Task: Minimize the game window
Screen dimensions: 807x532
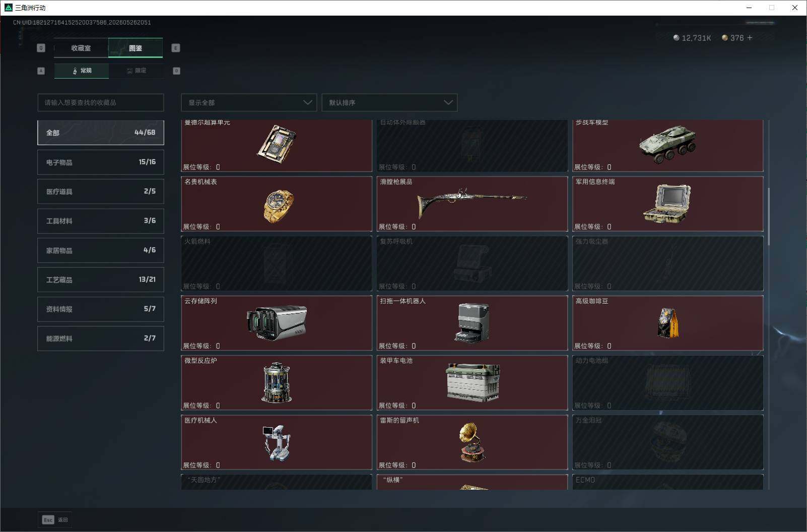Action: [749, 8]
